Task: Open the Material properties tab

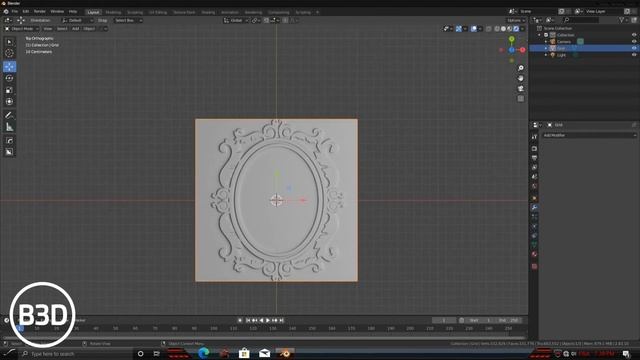Action: (534, 254)
